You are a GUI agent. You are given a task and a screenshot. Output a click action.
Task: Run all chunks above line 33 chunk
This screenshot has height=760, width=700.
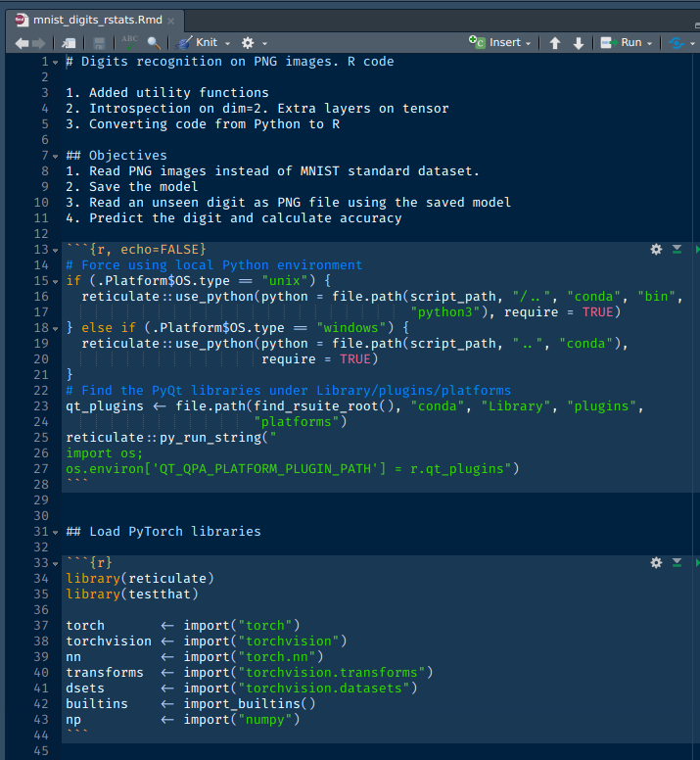coord(677,563)
